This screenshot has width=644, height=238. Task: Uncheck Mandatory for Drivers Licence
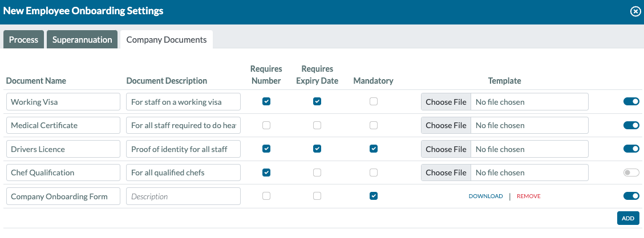pos(374,149)
